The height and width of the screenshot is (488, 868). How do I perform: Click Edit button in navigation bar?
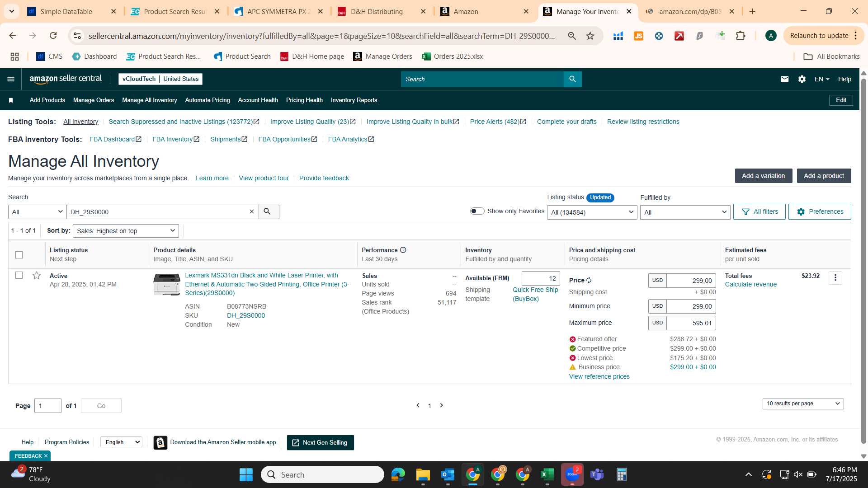[x=841, y=100]
